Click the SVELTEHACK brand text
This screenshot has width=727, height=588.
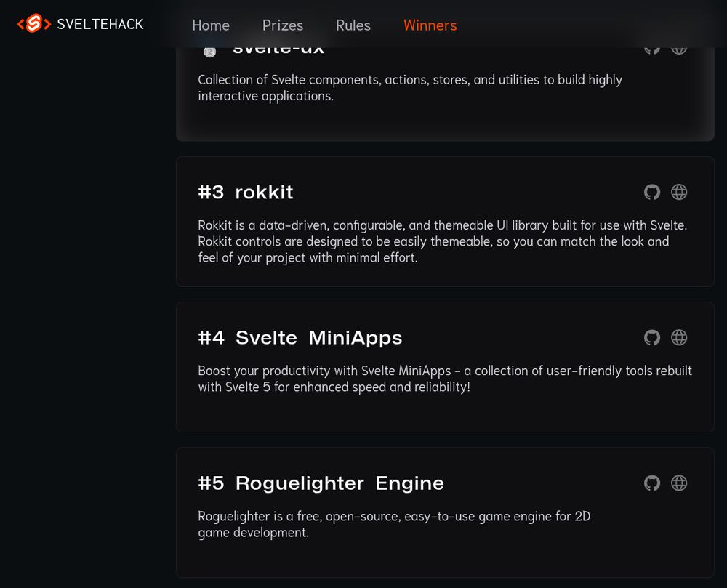pos(100,24)
